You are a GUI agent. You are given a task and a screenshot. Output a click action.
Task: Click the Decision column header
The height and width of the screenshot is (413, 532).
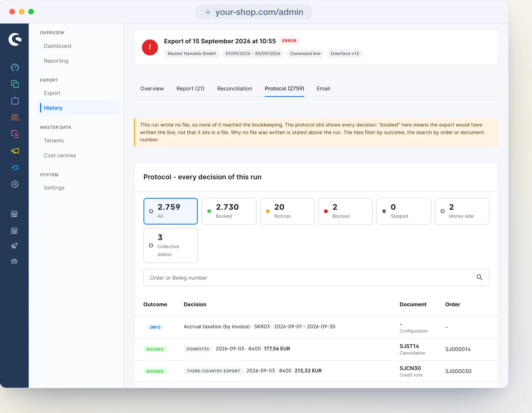click(x=195, y=304)
